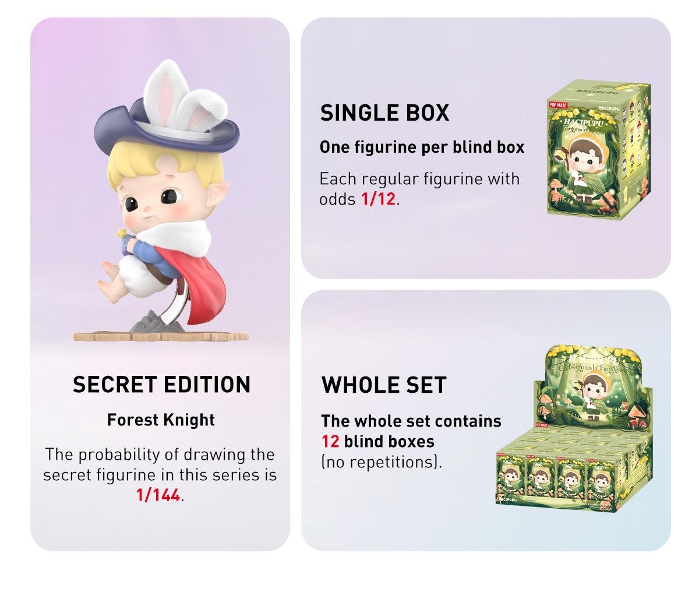This screenshot has width=699, height=616.
Task: Click the red 12 in blind boxes text
Action: tap(330, 441)
